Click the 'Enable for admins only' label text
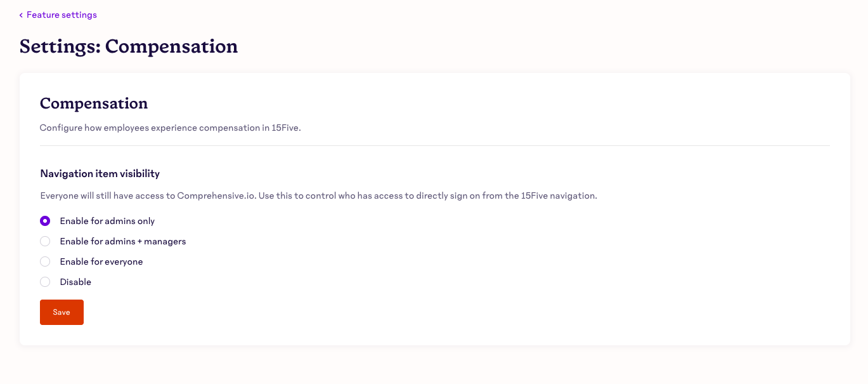This screenshot has width=868, height=384. coord(107,221)
